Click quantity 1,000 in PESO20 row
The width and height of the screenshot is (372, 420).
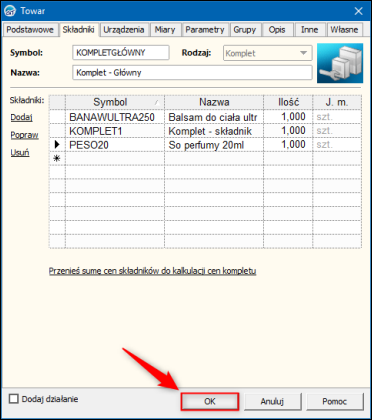[288, 145]
